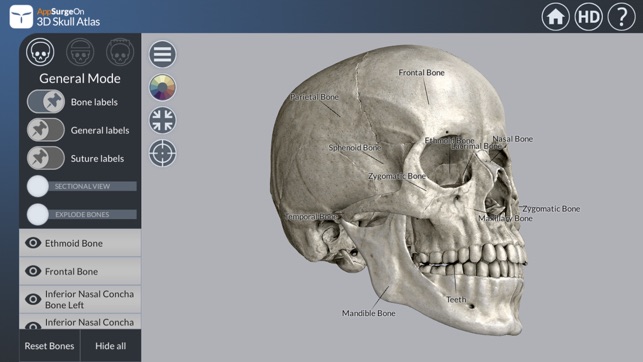Toggle HD quality mode

click(588, 17)
